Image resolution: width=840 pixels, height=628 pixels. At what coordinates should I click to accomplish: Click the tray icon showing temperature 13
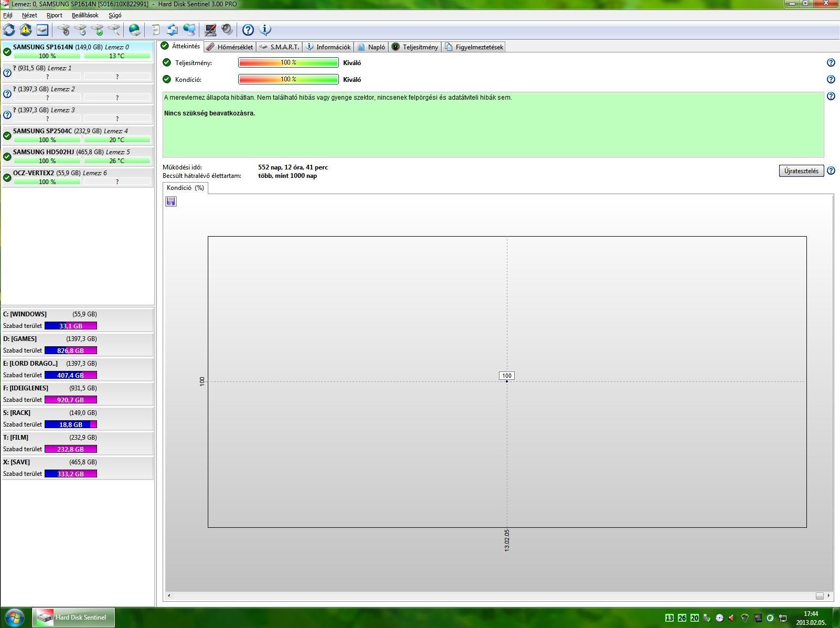669,618
